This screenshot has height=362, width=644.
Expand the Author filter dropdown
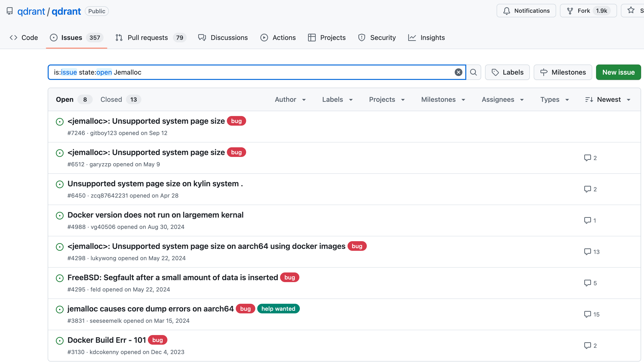point(290,99)
